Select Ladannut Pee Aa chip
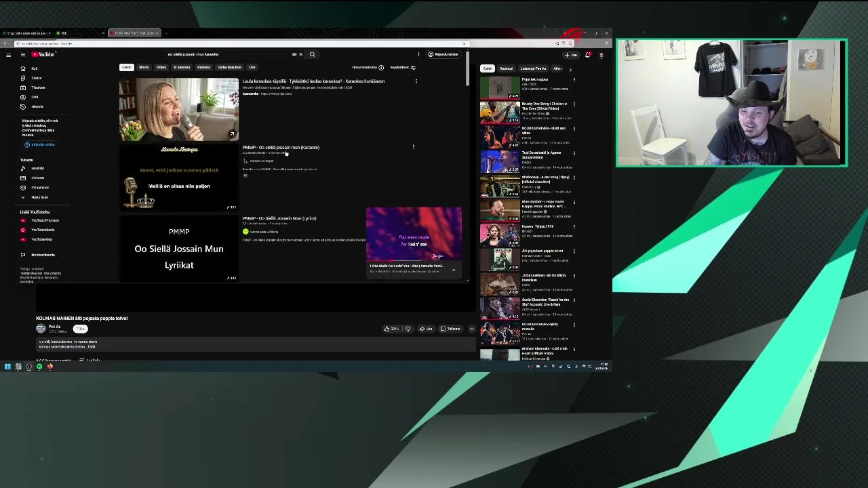The width and height of the screenshot is (868, 488). click(x=533, y=68)
